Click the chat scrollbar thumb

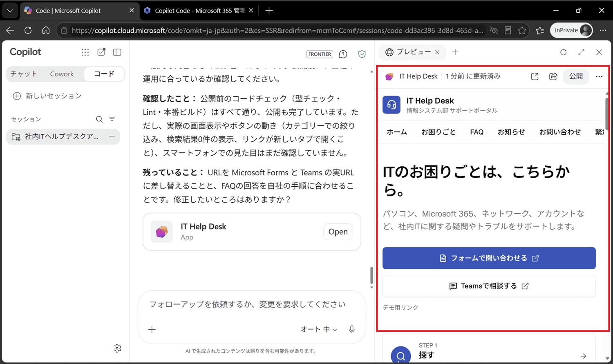pos(371,275)
